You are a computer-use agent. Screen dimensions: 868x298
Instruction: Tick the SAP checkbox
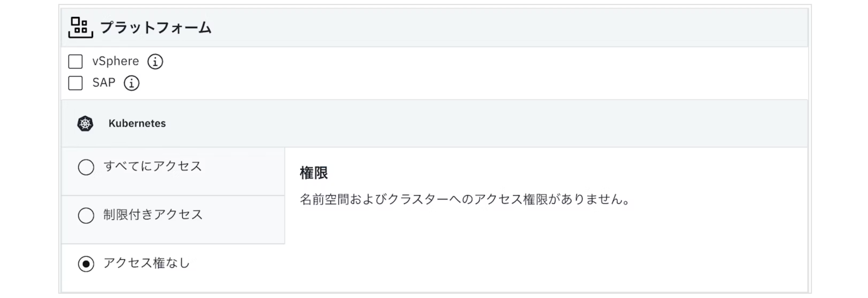click(x=76, y=83)
